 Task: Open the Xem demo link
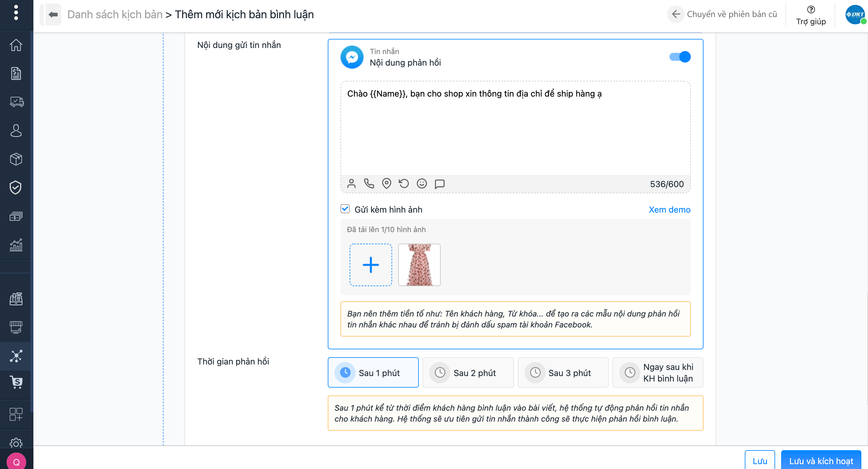tap(669, 210)
